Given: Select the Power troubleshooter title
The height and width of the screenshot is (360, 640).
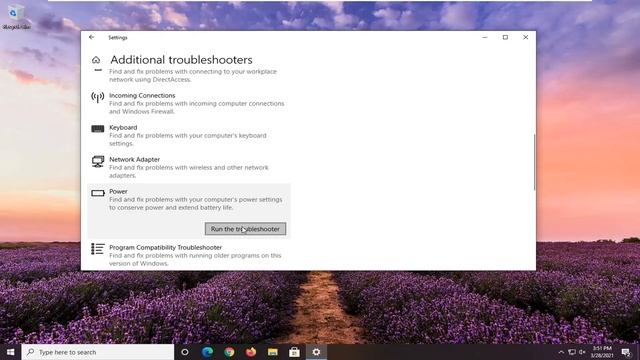Looking at the screenshot, I should (118, 191).
